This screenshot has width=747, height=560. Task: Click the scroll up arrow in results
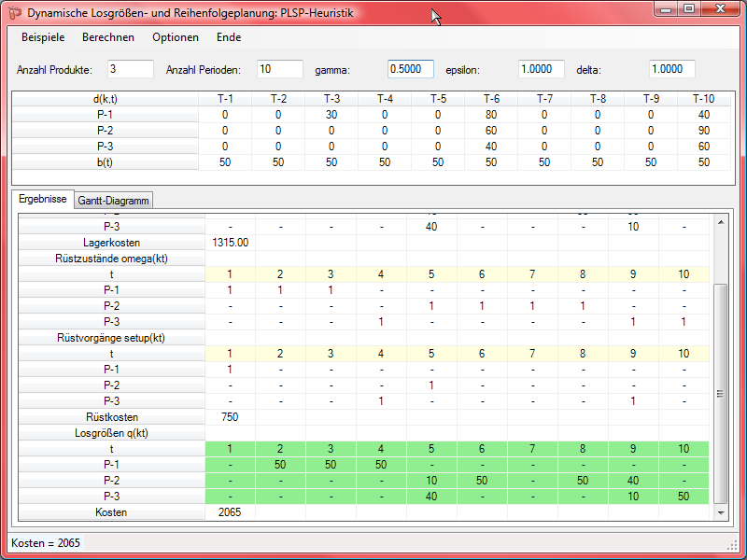pyautogui.click(x=720, y=221)
